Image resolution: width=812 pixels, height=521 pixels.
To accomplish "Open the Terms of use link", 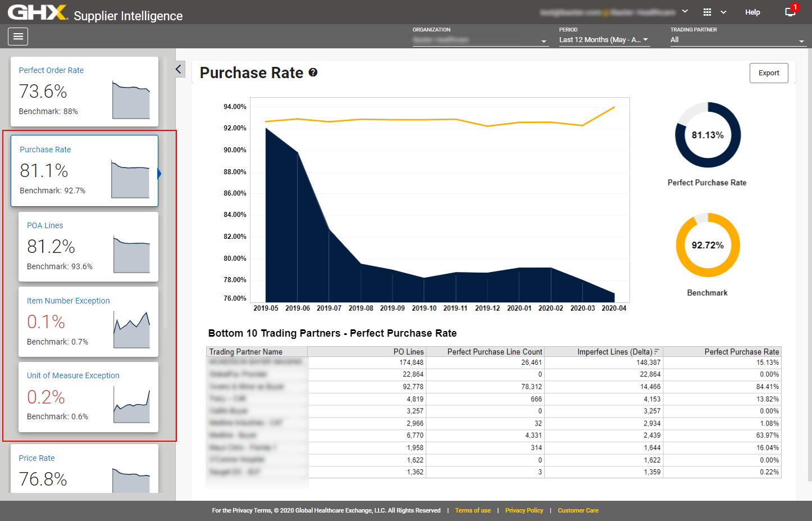I will [473, 510].
